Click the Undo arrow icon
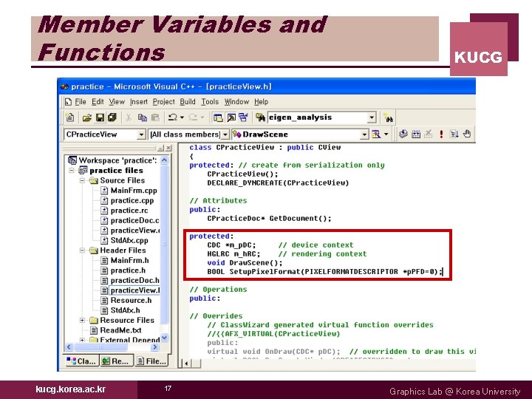This screenshot has height=399, width=532. coord(172,117)
